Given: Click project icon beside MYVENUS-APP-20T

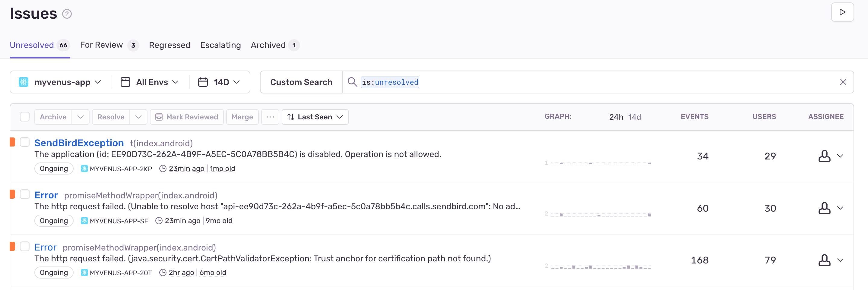Looking at the screenshot, I should [84, 273].
